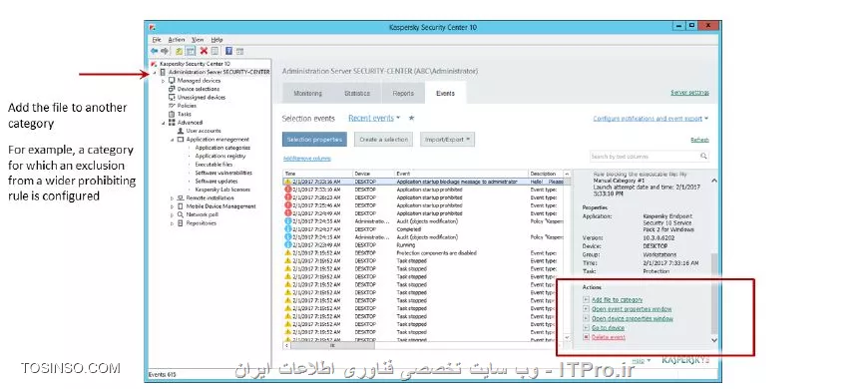Click the Refresh link
The width and height of the screenshot is (868, 389).
699,140
